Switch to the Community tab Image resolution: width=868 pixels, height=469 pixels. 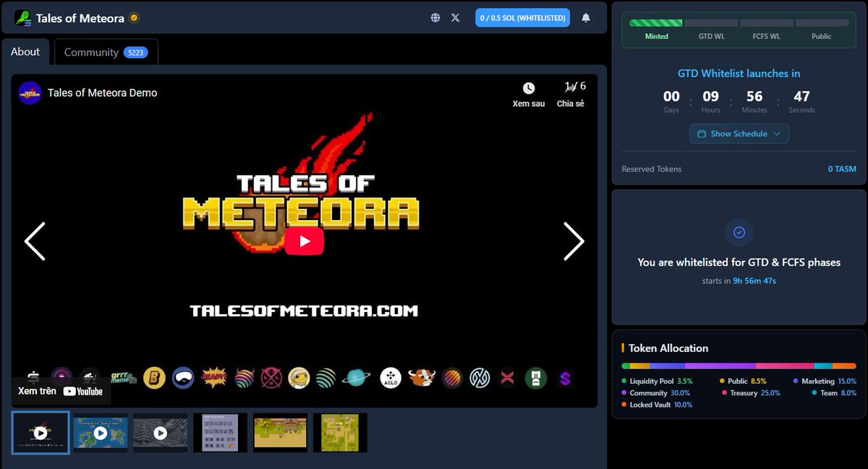[106, 52]
